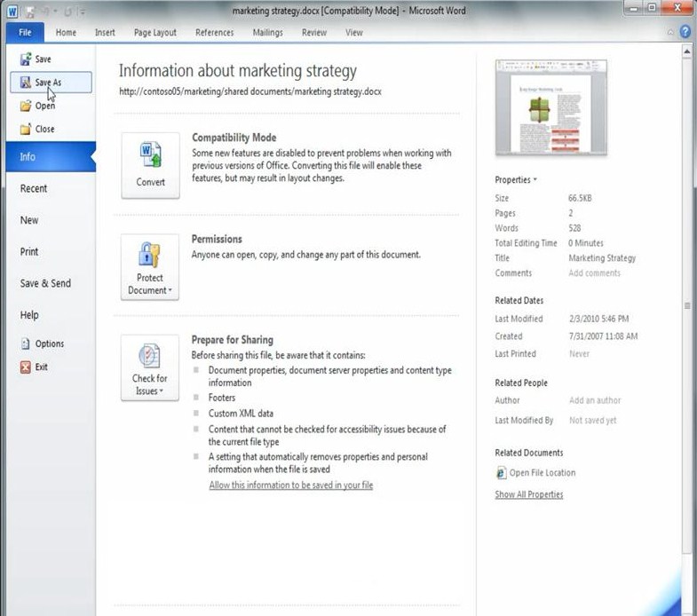Click the Redo icon in quick access toolbar

coord(67,12)
